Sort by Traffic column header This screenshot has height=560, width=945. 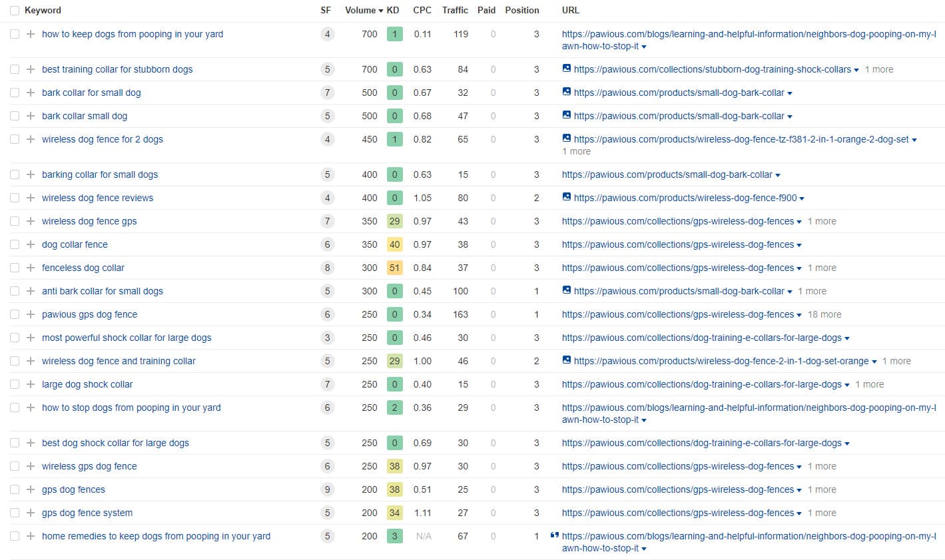455,10
